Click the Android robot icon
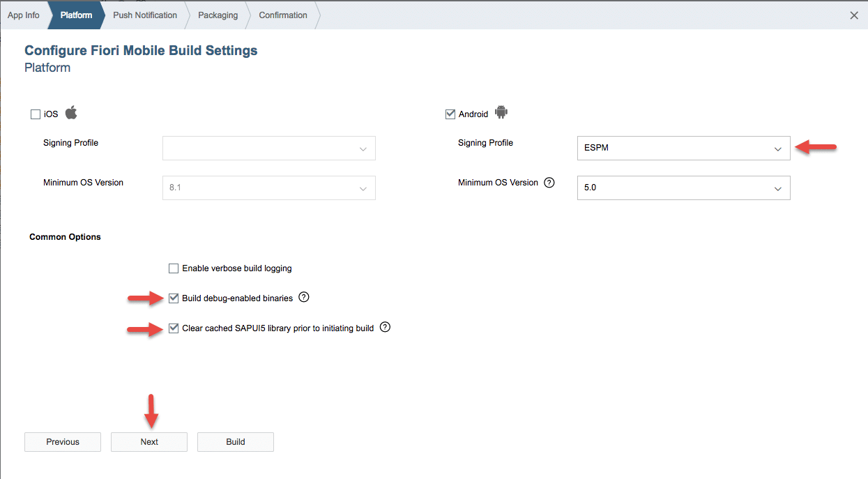Image resolution: width=868 pixels, height=479 pixels. tap(501, 112)
